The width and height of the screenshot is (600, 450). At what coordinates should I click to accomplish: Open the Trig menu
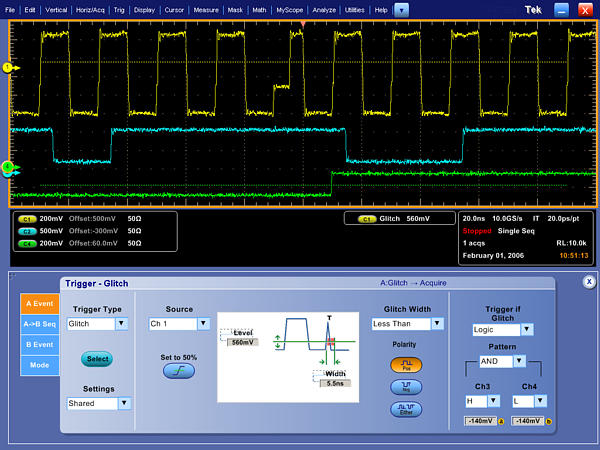pos(117,9)
